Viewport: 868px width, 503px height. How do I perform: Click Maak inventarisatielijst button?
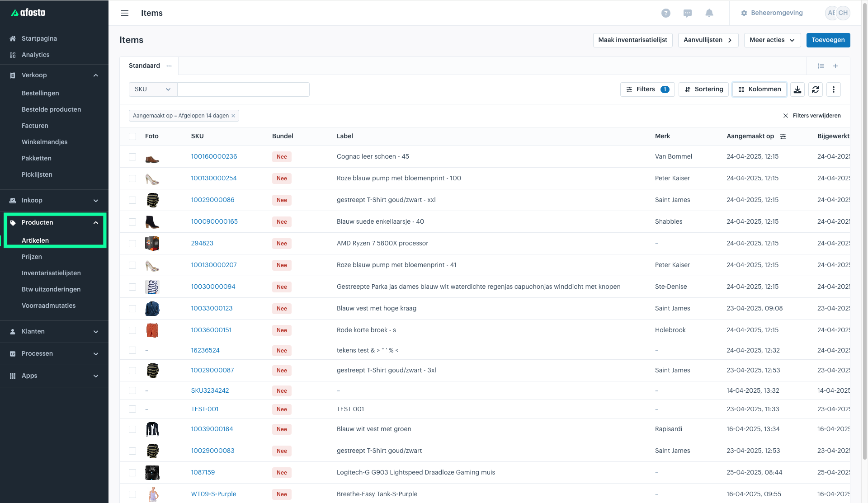pyautogui.click(x=632, y=40)
